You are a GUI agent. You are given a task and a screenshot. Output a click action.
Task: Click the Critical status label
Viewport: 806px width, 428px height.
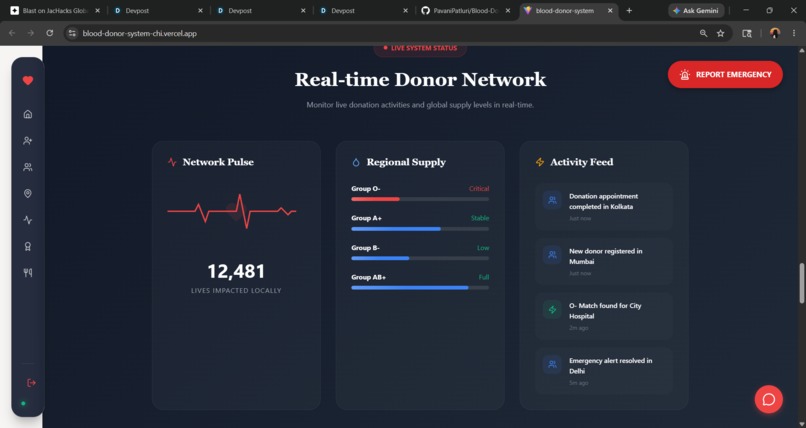coord(479,189)
